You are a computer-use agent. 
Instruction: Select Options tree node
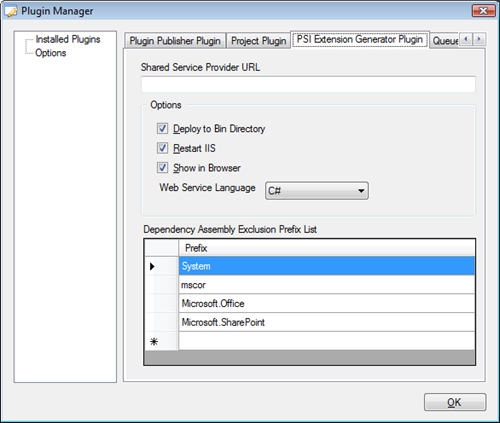pyautogui.click(x=51, y=53)
